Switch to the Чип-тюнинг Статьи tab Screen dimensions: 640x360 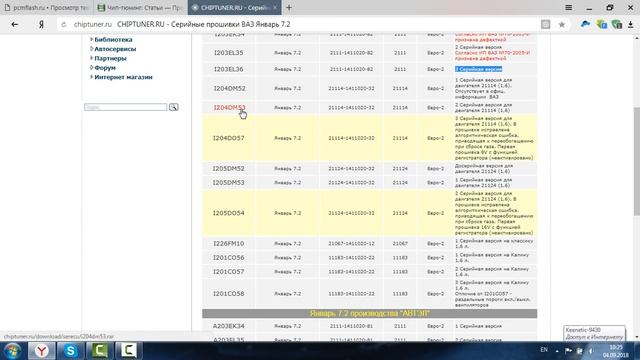[140, 8]
